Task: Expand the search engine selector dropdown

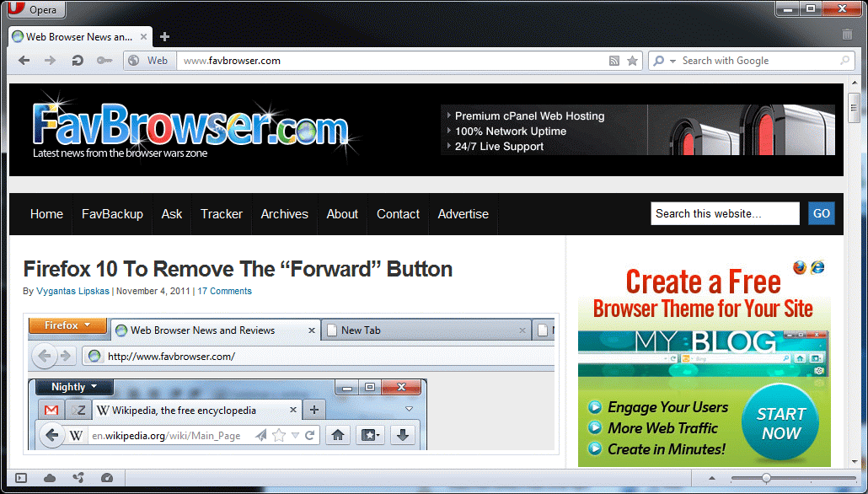Action: pos(661,61)
